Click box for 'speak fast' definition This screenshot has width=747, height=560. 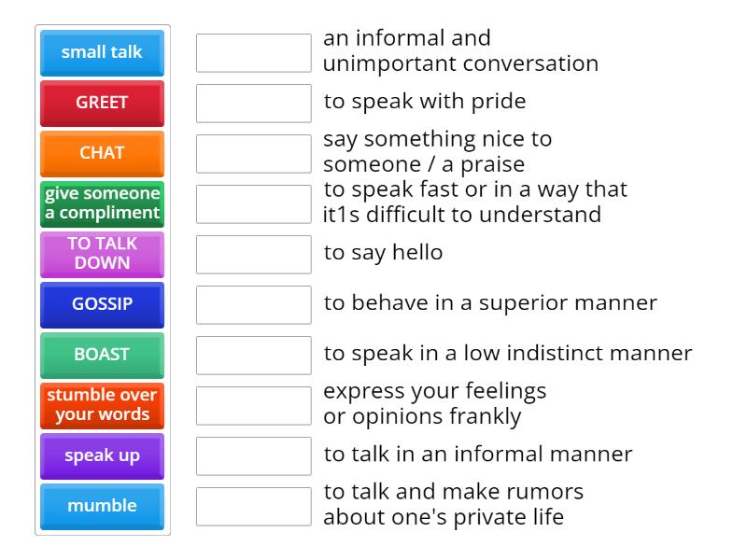click(253, 204)
